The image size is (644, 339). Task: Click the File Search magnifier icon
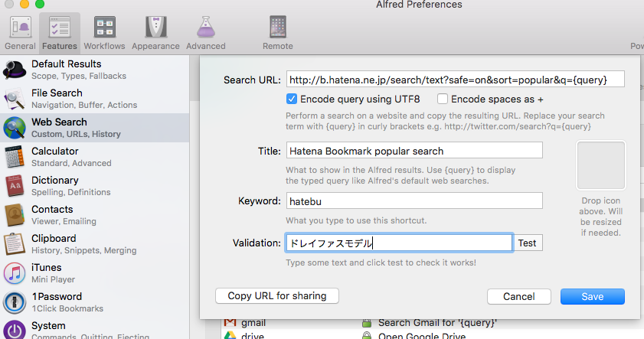15,99
